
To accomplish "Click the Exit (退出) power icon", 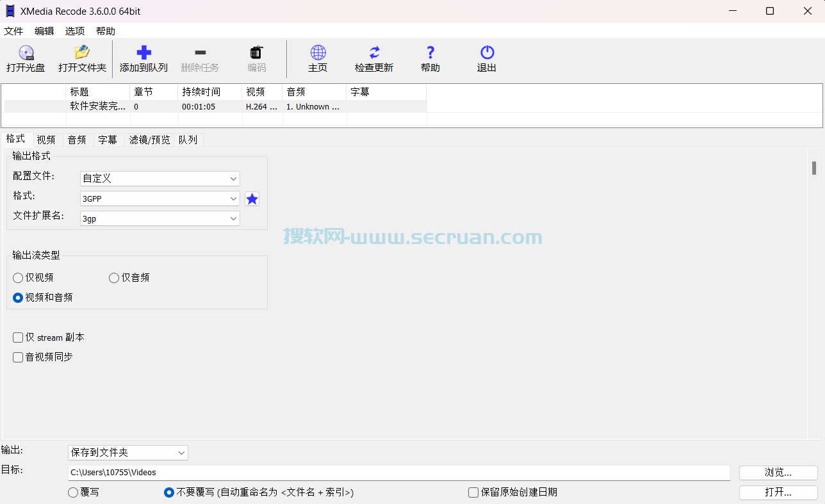I will [x=487, y=53].
